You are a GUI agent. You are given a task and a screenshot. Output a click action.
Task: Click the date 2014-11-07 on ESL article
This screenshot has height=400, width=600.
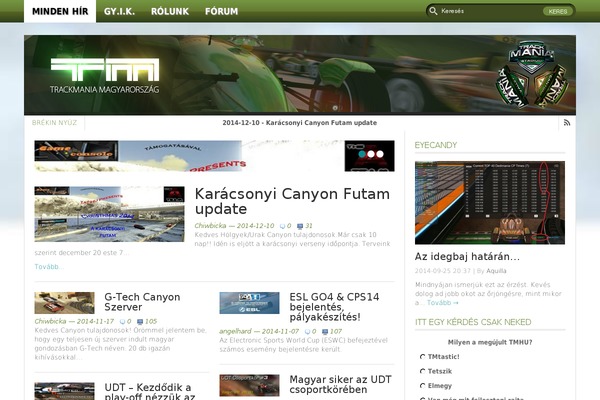280,331
